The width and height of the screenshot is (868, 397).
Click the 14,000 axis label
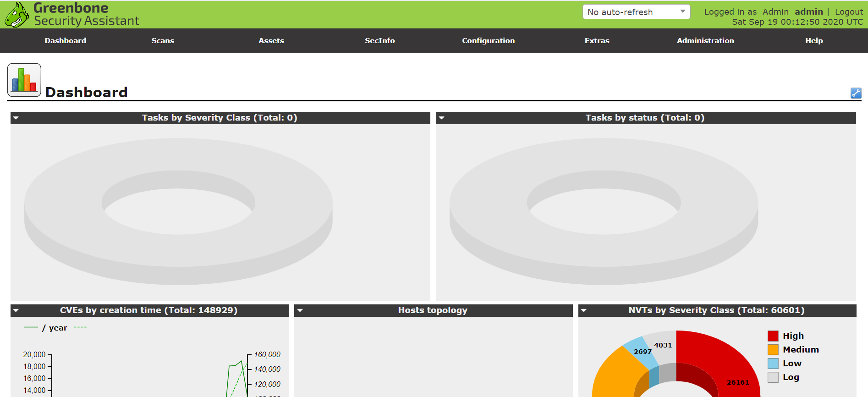pyautogui.click(x=34, y=390)
